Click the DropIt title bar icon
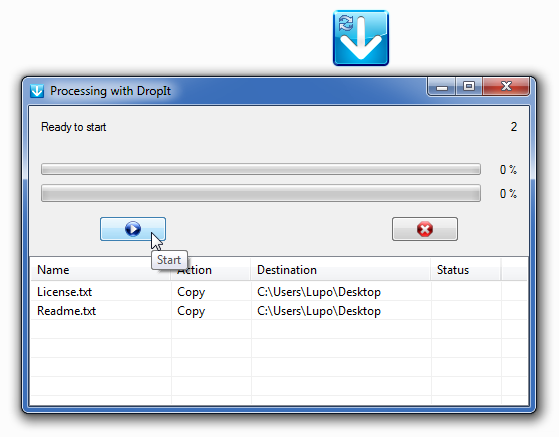 [x=37, y=91]
